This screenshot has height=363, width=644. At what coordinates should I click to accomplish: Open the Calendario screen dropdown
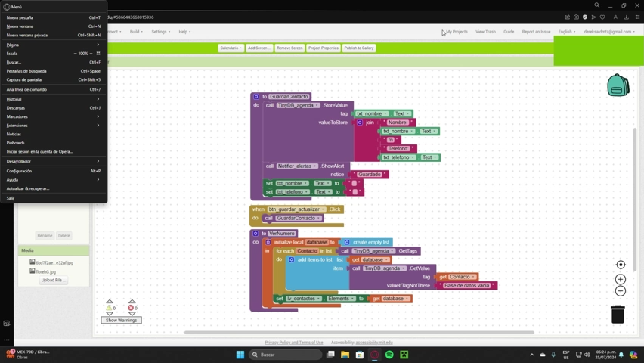(231, 48)
